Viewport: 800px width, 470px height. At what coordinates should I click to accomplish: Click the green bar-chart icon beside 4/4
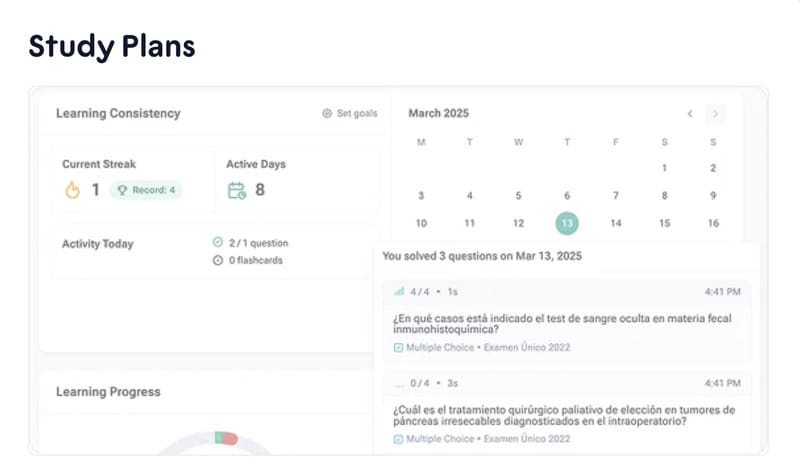tap(399, 292)
